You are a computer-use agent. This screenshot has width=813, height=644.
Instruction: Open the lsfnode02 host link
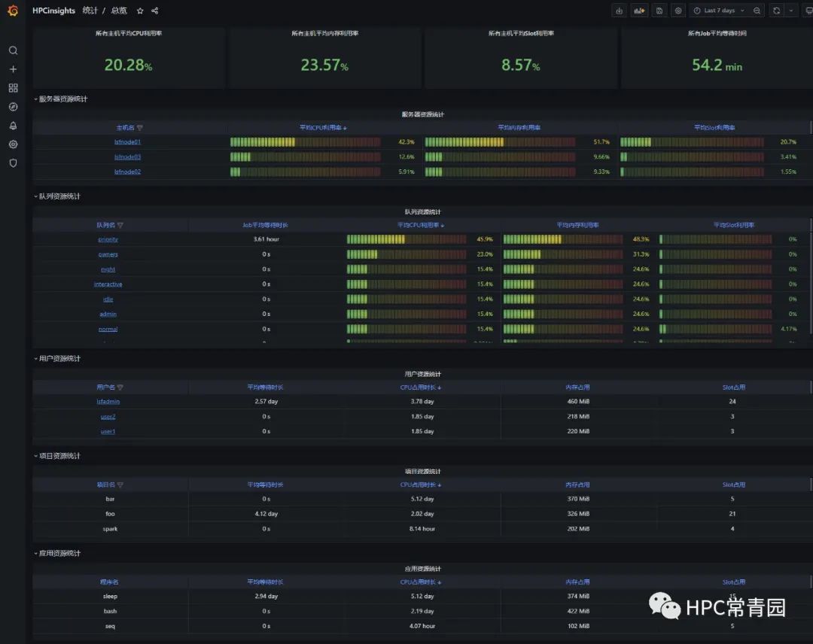click(x=127, y=172)
